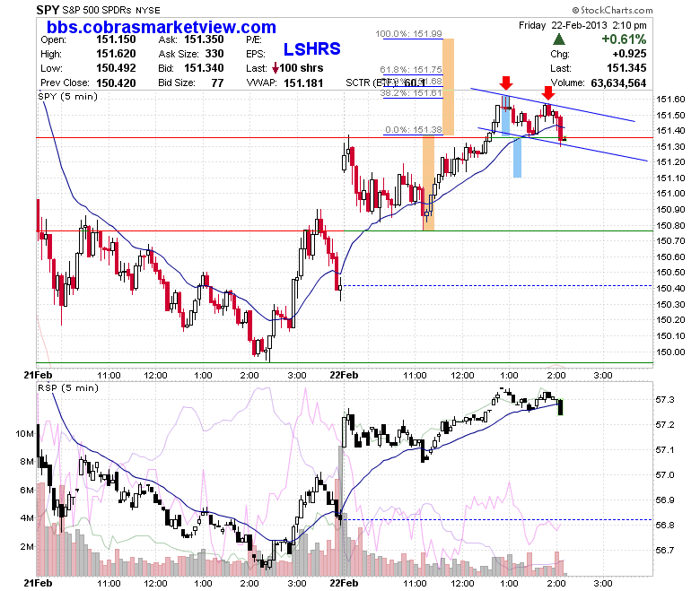Click the Low value 150.492
Viewport: 700px width, 591px height.
(x=116, y=68)
